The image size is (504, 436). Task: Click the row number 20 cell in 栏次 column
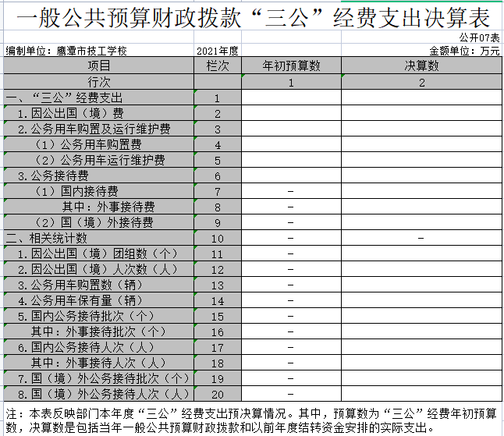(218, 394)
